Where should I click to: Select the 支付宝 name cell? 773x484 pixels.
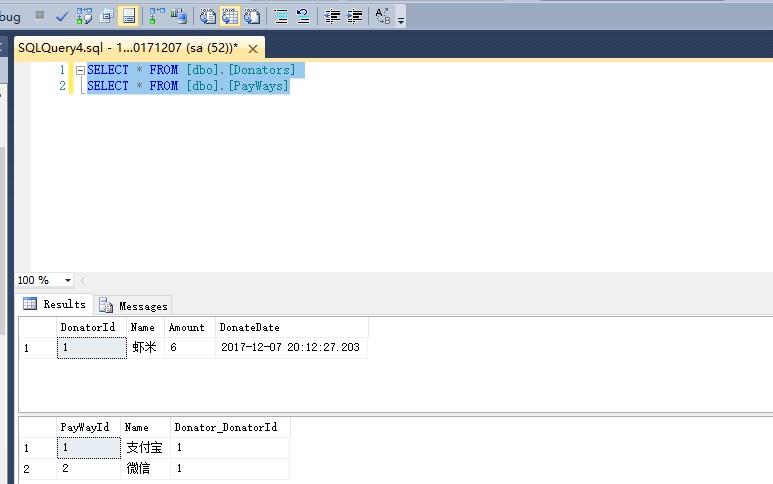tap(145, 448)
